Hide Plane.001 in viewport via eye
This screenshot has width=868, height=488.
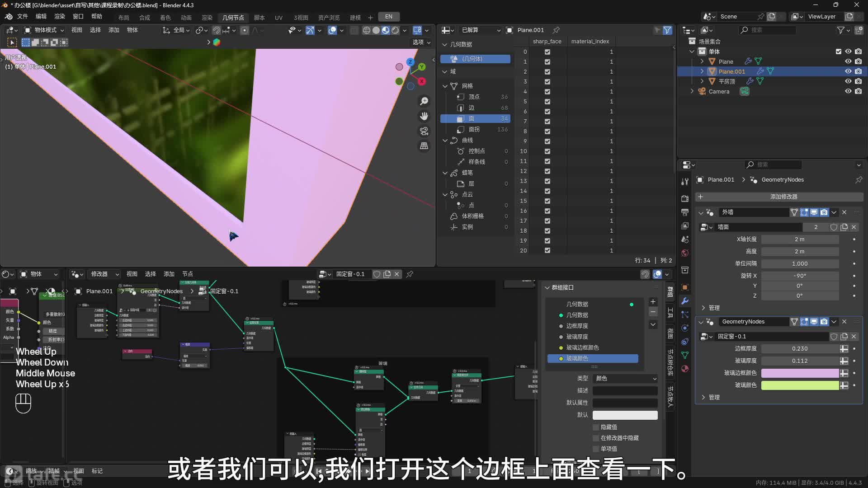click(848, 71)
